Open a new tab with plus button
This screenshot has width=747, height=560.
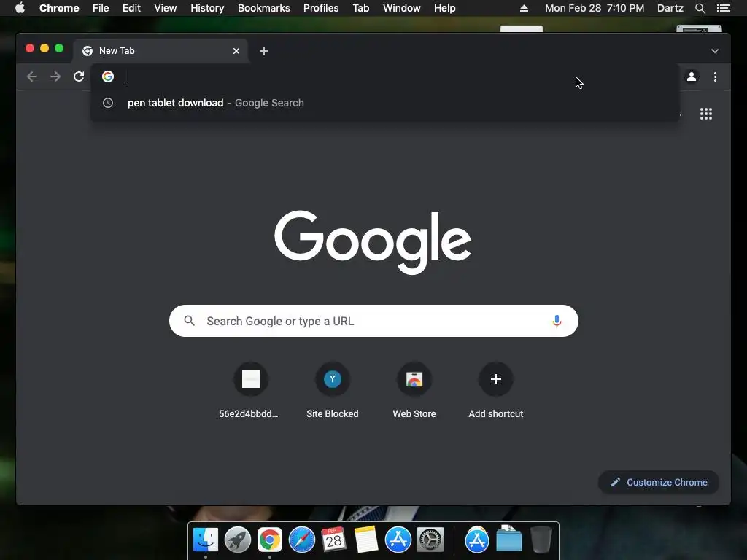pos(264,51)
